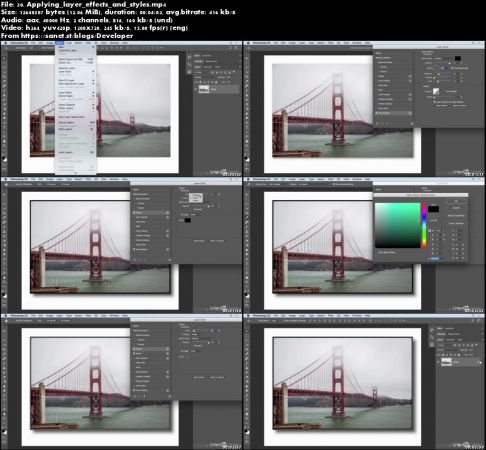486x450 pixels.
Task: Open highlighted Layer menu above dropdown list
Action: click(59, 43)
